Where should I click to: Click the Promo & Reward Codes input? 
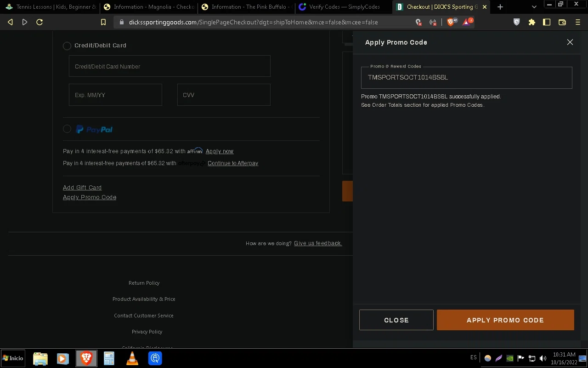467,77
